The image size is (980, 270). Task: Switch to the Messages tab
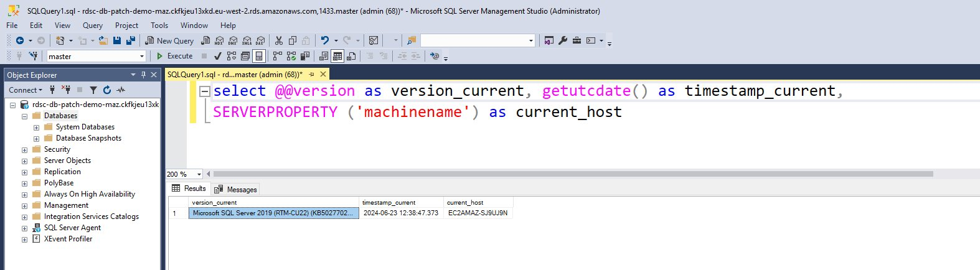coord(235,189)
